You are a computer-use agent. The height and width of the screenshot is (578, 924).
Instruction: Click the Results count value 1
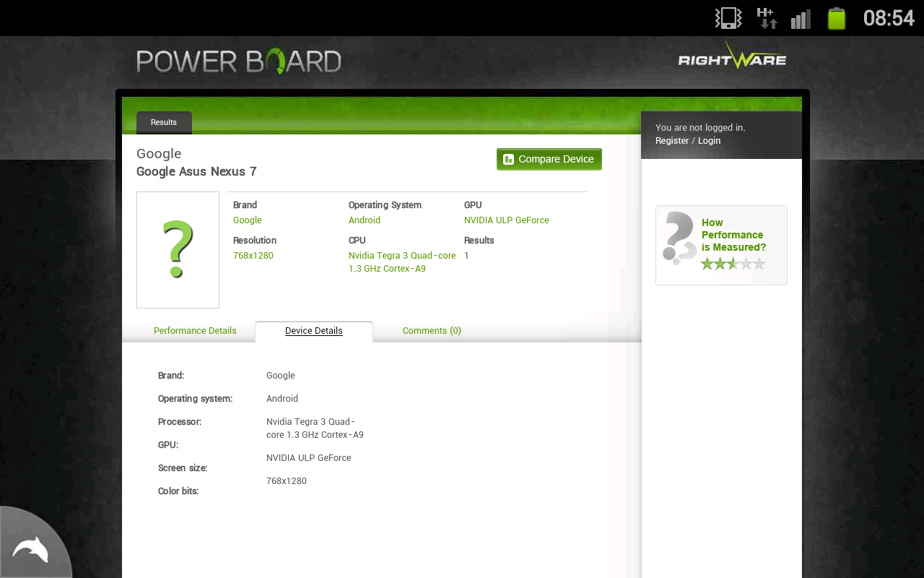(466, 256)
